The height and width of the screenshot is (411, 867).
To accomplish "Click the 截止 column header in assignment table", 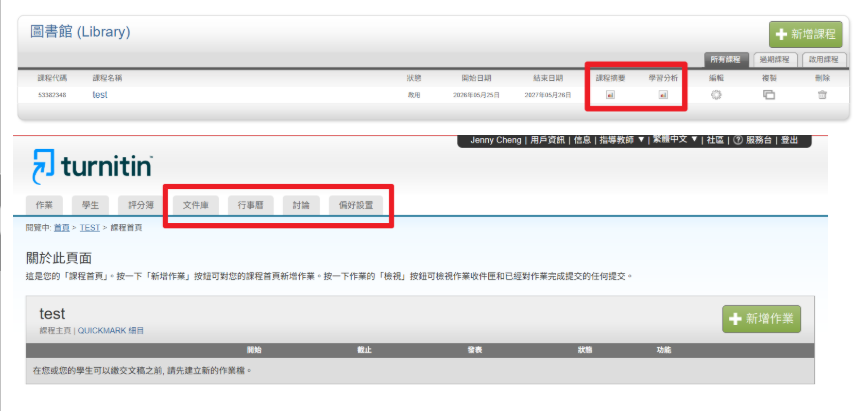I will [364, 350].
